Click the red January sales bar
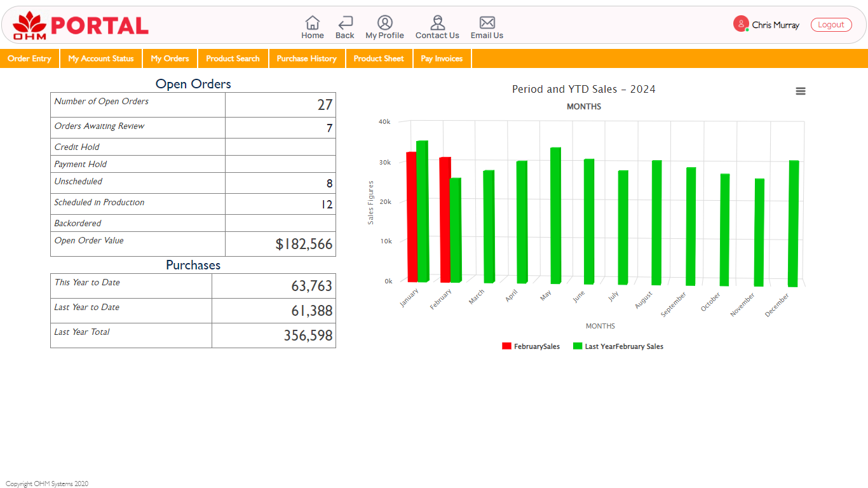868x488 pixels. [411, 216]
